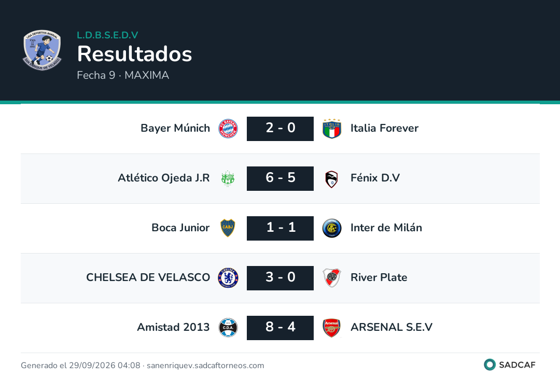Select the Atlético Ojeda J.R green crest
560x392 pixels.
pos(228,178)
